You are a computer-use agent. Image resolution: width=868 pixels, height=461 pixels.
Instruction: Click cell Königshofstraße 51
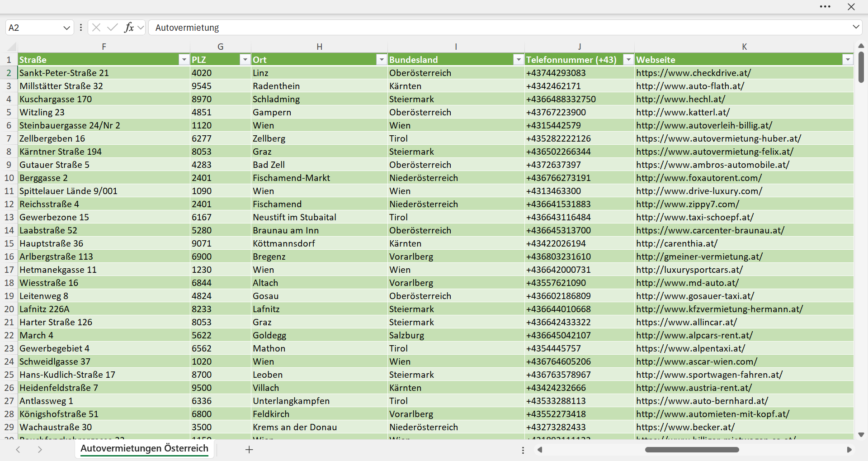[x=104, y=414]
